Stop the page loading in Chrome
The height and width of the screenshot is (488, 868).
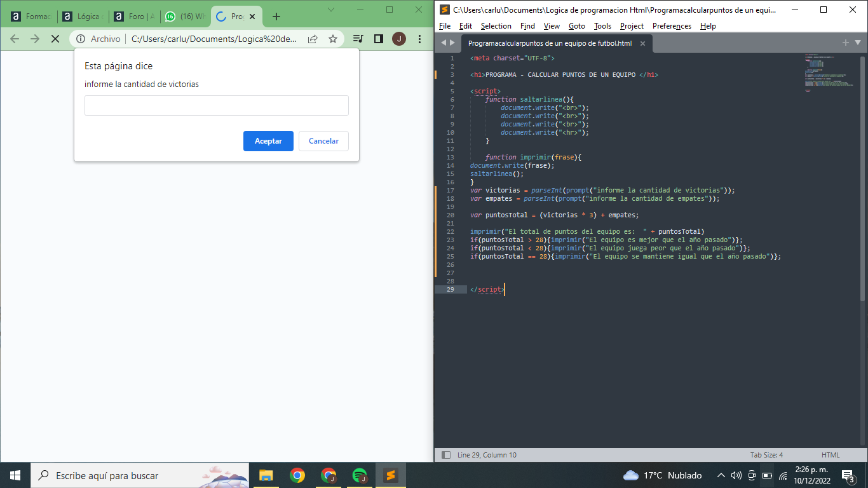[55, 39]
